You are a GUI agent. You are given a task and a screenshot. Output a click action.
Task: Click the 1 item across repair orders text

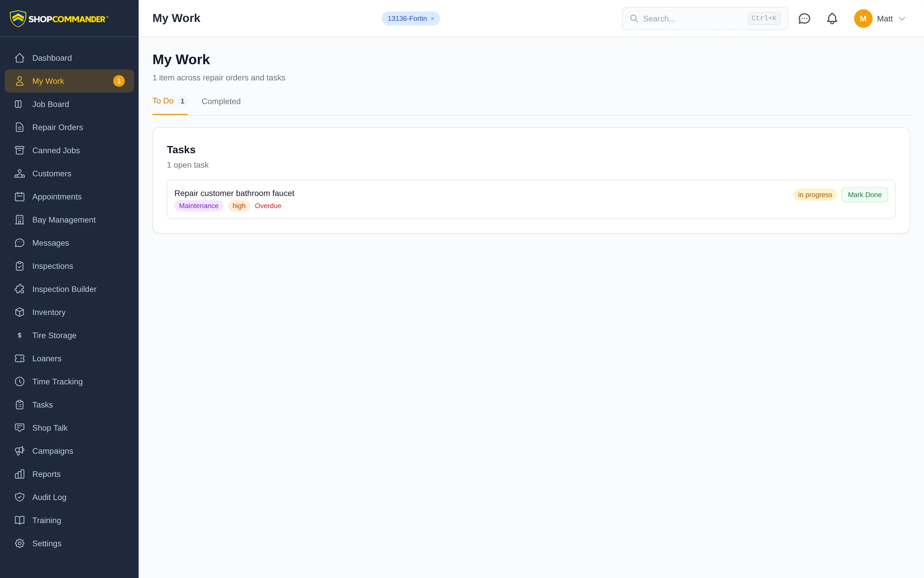point(219,78)
